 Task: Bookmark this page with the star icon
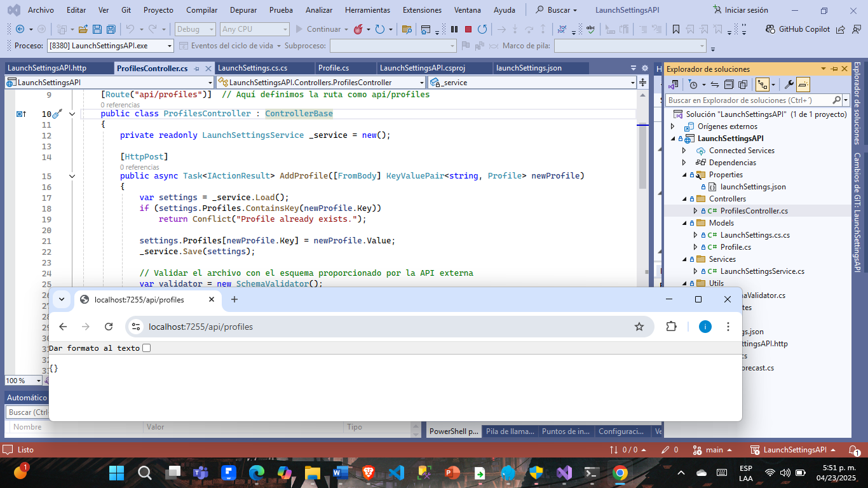click(639, 327)
